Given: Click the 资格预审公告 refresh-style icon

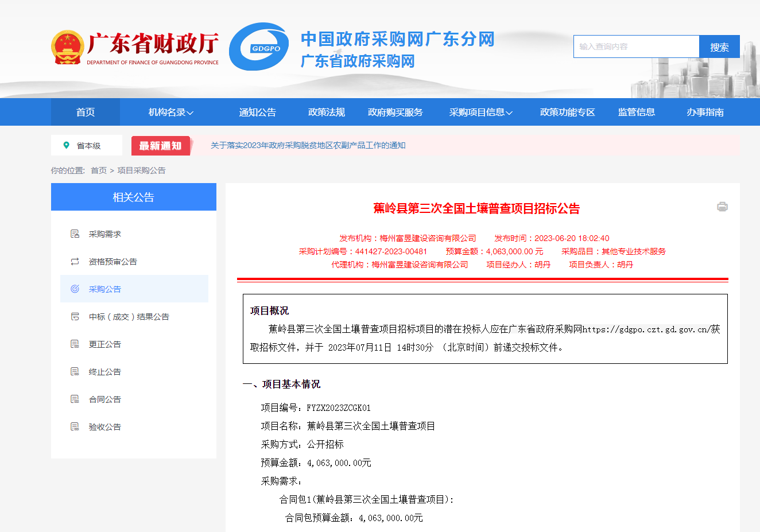Looking at the screenshot, I should click(x=75, y=261).
